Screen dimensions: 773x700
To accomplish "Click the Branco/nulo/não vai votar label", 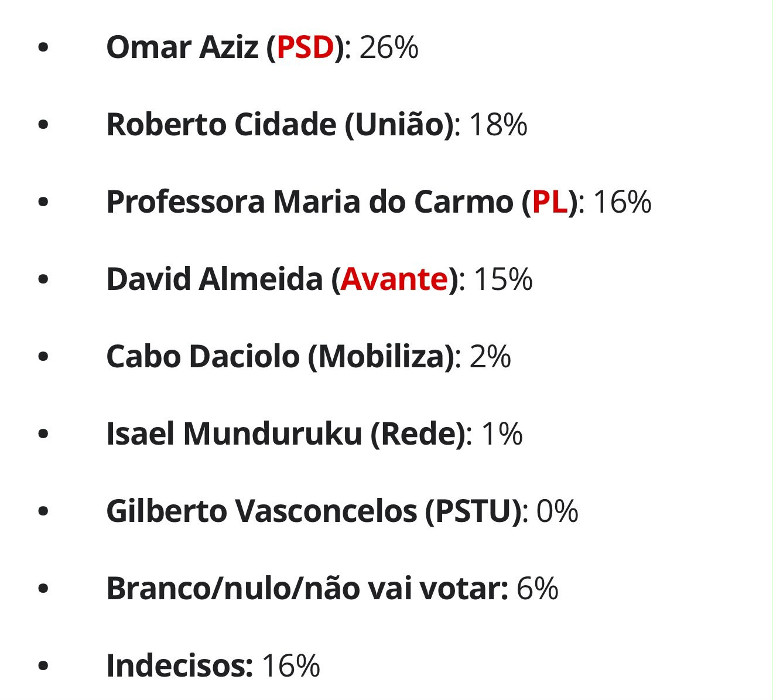I will pos(307,589).
